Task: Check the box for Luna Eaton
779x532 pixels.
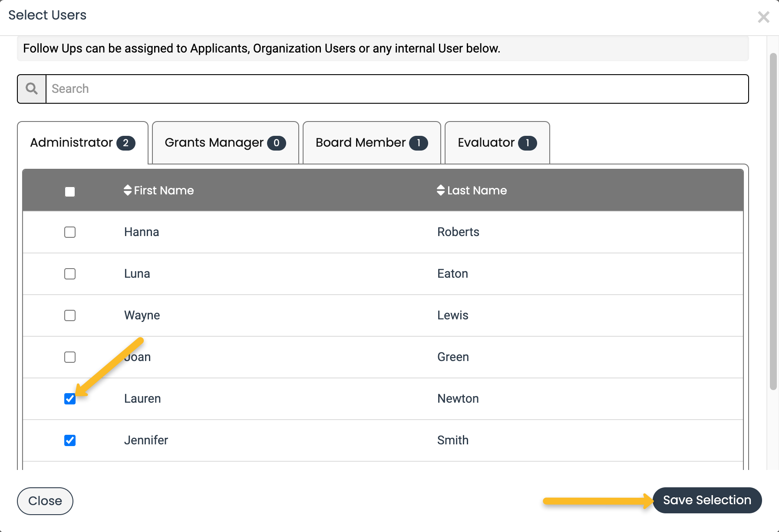Action: (x=70, y=274)
